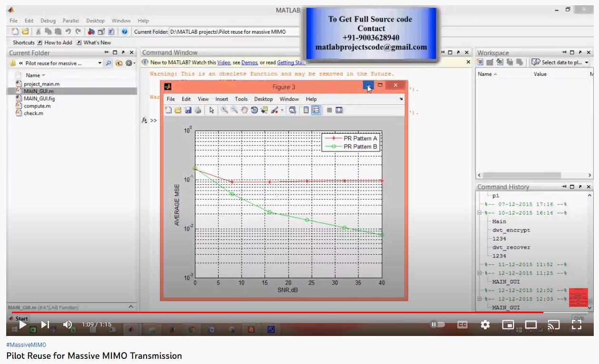The height and width of the screenshot is (364, 599).
Task: Toggle Insert Legend in figure toolbar
Action: pos(316,110)
